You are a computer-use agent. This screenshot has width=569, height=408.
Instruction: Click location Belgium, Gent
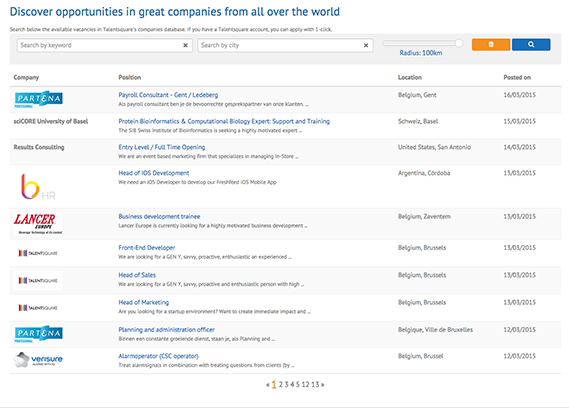pos(417,95)
